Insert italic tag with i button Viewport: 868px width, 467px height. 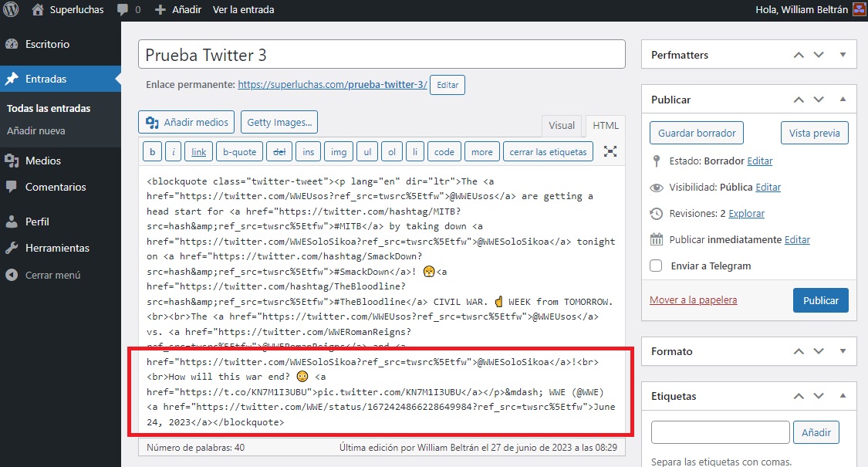click(x=174, y=152)
